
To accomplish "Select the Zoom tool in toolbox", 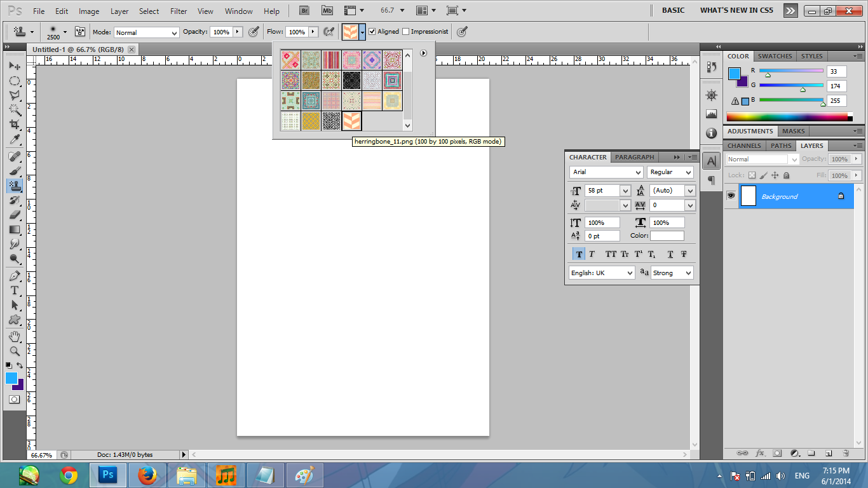I will click(x=14, y=351).
